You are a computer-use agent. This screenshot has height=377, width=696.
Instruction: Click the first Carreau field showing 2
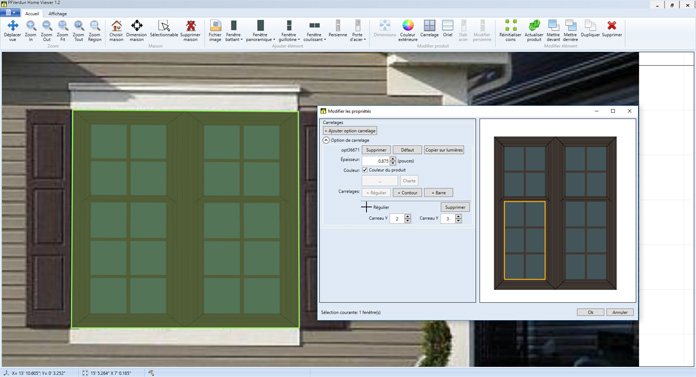click(397, 218)
